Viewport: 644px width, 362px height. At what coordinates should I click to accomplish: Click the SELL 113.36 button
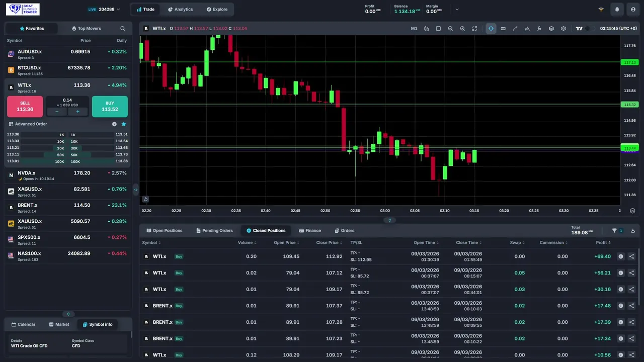tap(25, 106)
